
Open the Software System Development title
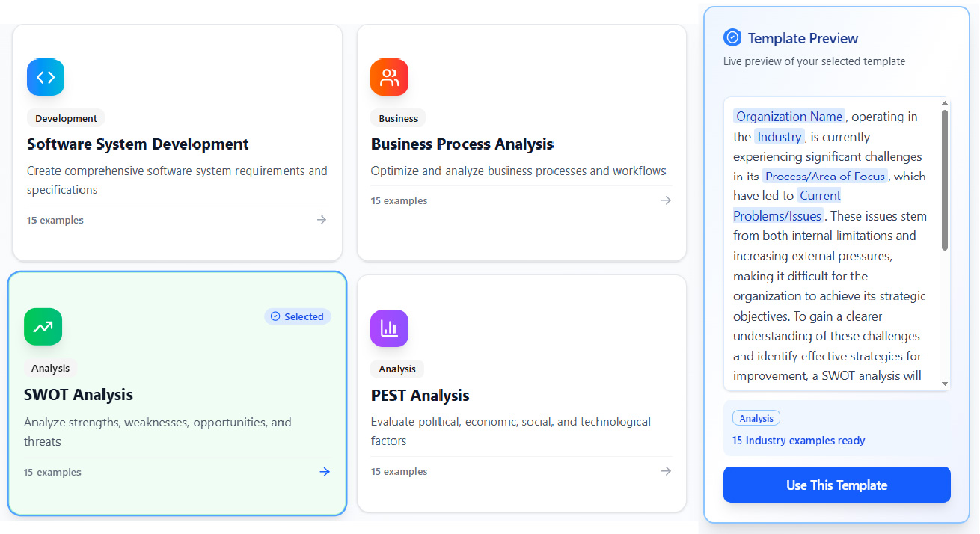[x=138, y=144]
